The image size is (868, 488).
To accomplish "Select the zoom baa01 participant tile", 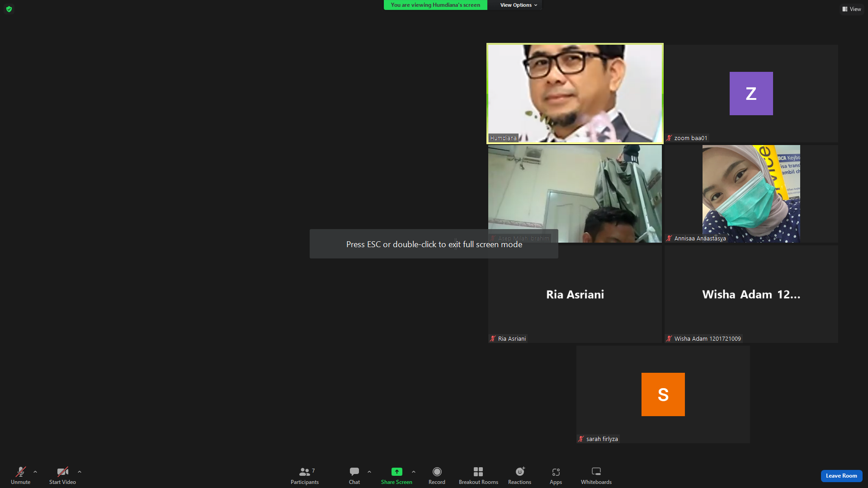I will pyautogui.click(x=751, y=94).
